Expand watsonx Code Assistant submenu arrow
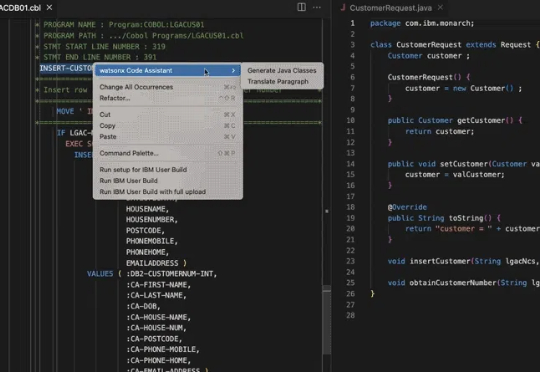Image resolution: width=540 pixels, height=372 pixels. tap(233, 71)
